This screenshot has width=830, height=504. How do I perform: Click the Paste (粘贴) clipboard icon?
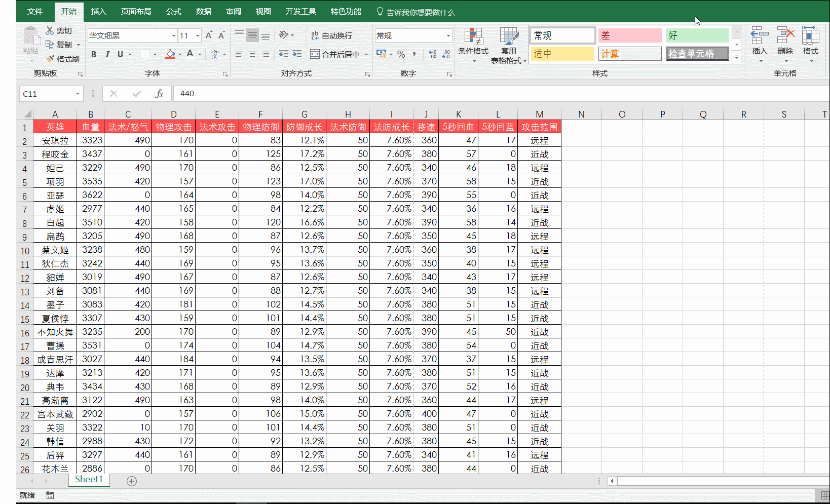[x=31, y=35]
